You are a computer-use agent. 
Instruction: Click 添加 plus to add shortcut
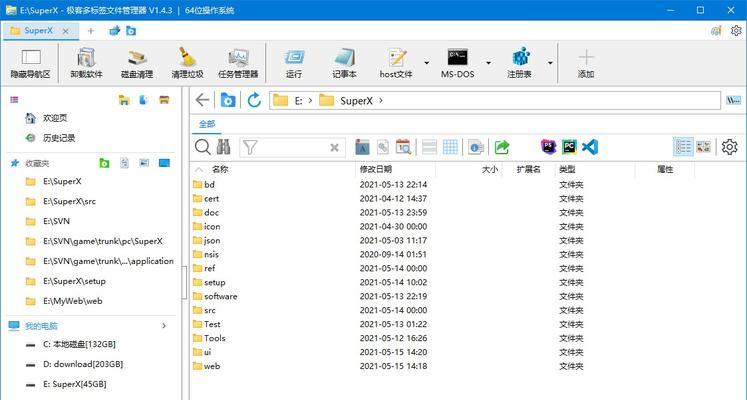(x=586, y=63)
